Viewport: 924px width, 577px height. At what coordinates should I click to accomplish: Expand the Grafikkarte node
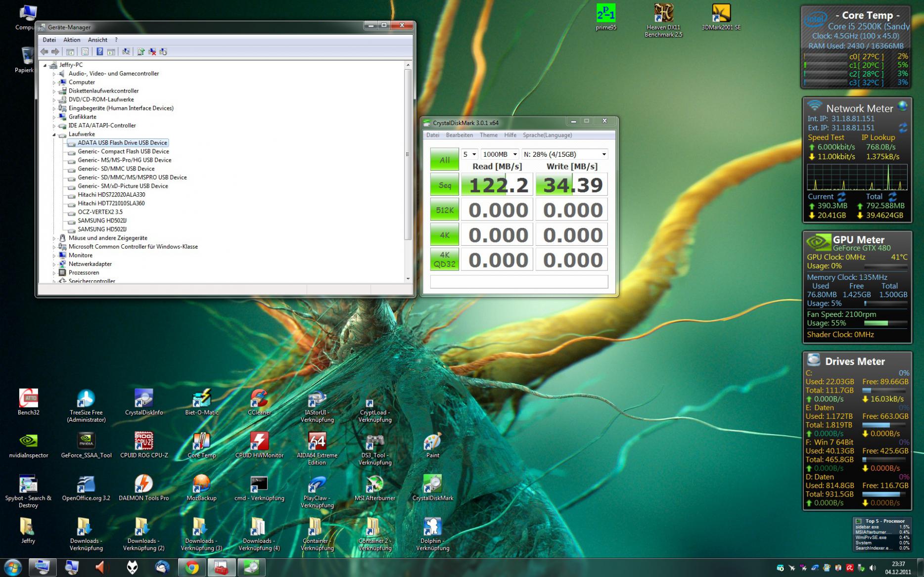tap(54, 117)
